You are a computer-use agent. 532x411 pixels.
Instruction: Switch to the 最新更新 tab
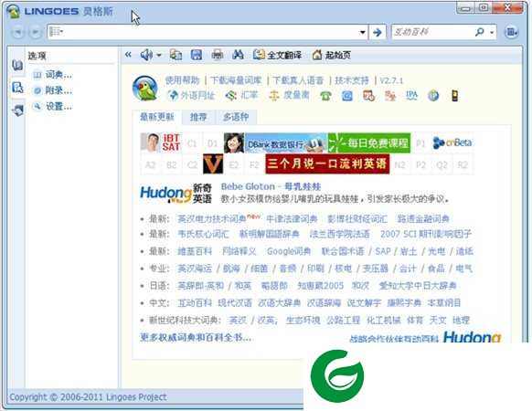point(157,117)
